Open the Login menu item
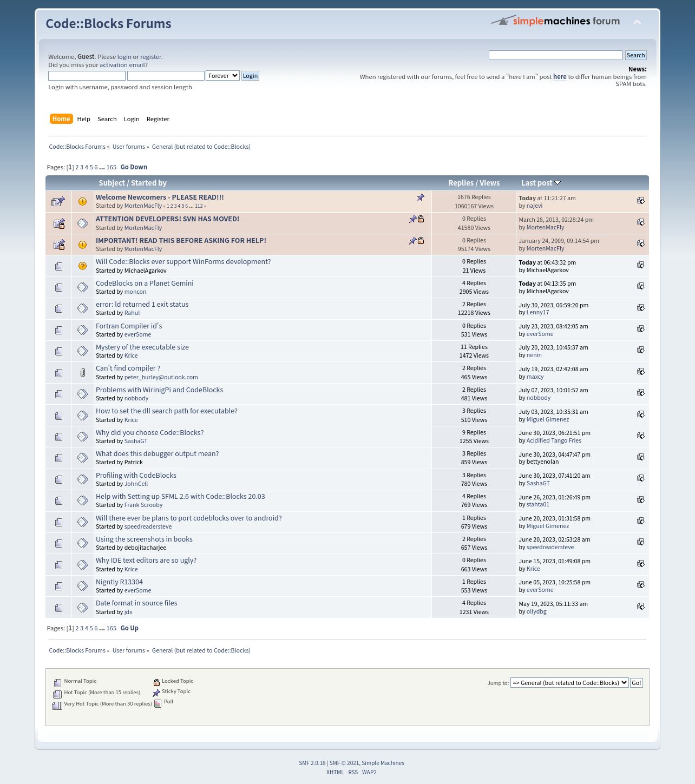 [x=132, y=119]
